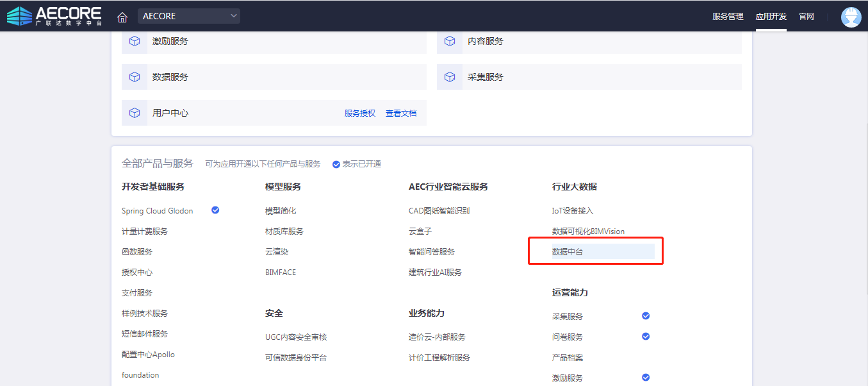Click cube icon beside 内容服务
Viewport: 868px width, 386px height.
pyautogui.click(x=450, y=41)
